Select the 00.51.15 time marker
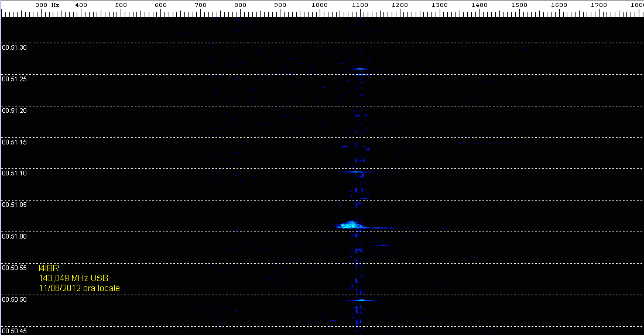 [15, 142]
